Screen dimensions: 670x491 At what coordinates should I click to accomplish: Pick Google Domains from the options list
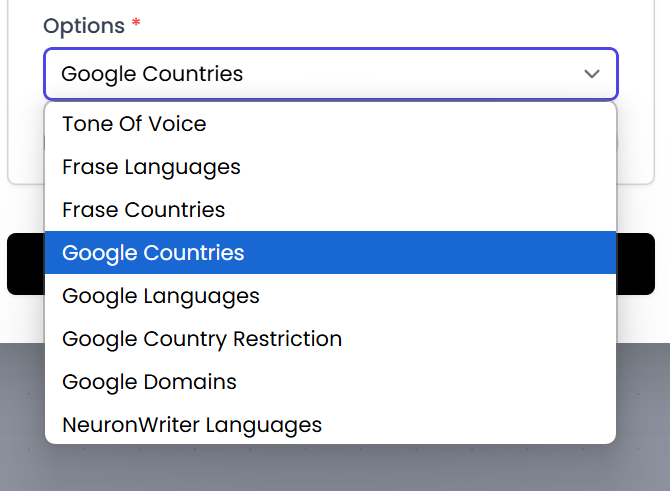click(x=149, y=382)
